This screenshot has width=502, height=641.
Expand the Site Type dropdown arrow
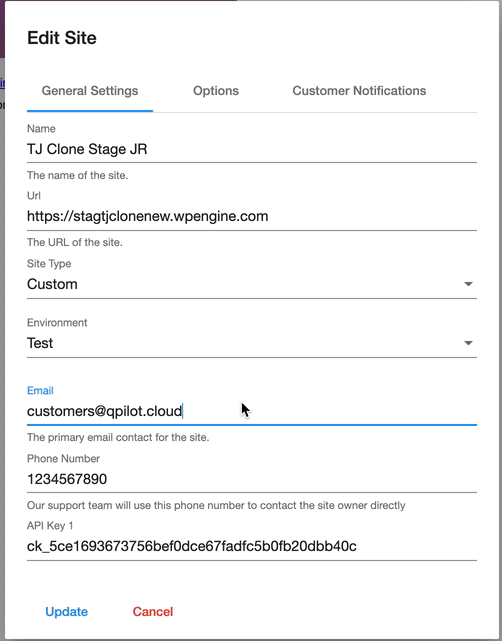(x=468, y=284)
